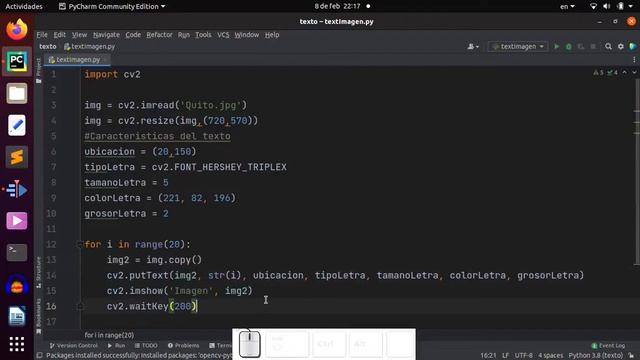Open the Bookmarks tool window strip
Image resolution: width=640 pixels, height=360 pixels.
coord(38,316)
